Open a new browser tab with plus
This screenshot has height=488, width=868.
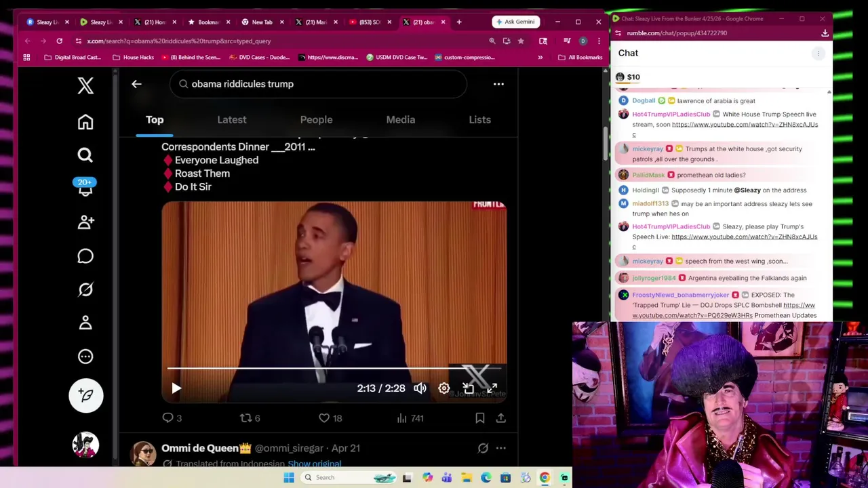tap(459, 22)
